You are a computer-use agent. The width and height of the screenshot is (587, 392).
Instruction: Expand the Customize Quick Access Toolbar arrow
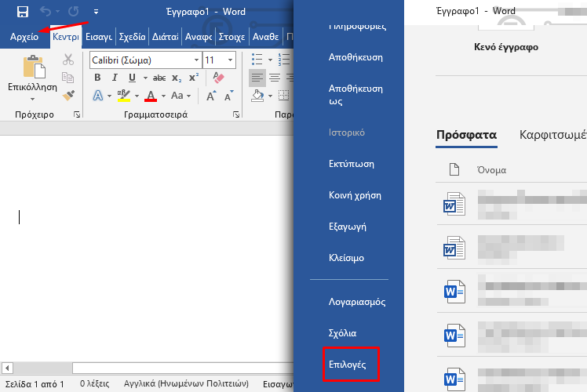pos(96,12)
